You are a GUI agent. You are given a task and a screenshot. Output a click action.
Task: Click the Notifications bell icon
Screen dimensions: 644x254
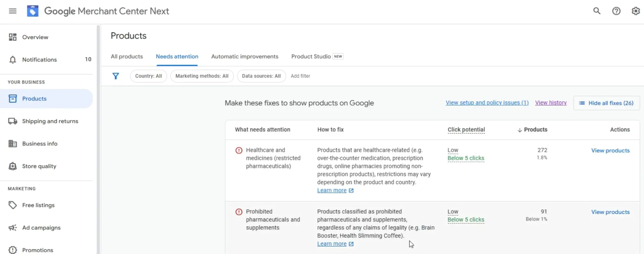click(13, 60)
